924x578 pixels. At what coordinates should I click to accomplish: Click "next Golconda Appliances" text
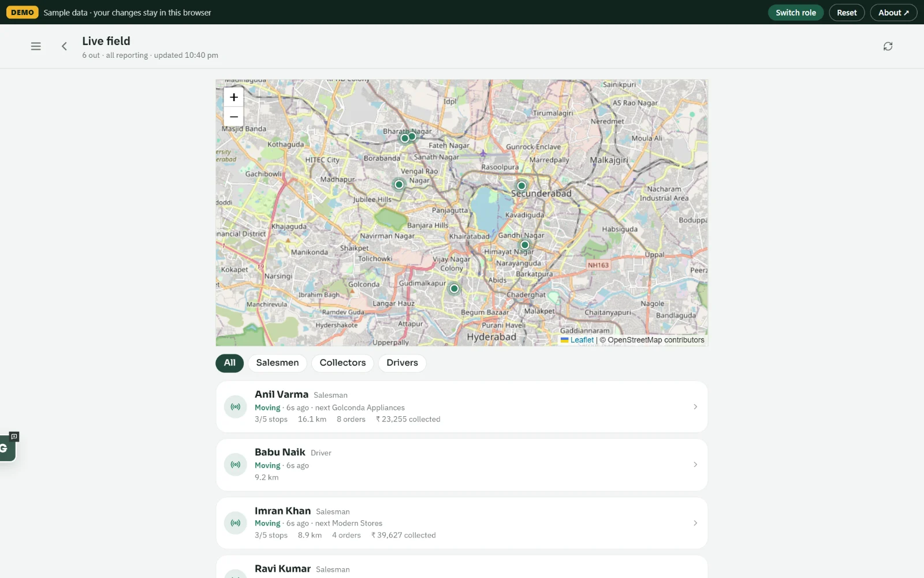tap(360, 407)
